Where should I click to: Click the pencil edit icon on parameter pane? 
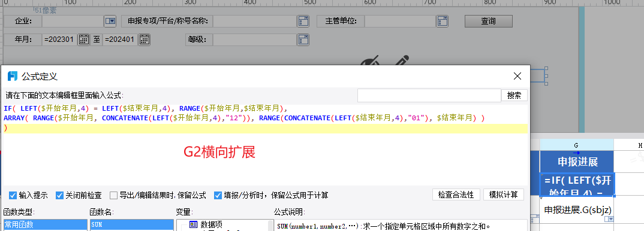click(x=403, y=61)
